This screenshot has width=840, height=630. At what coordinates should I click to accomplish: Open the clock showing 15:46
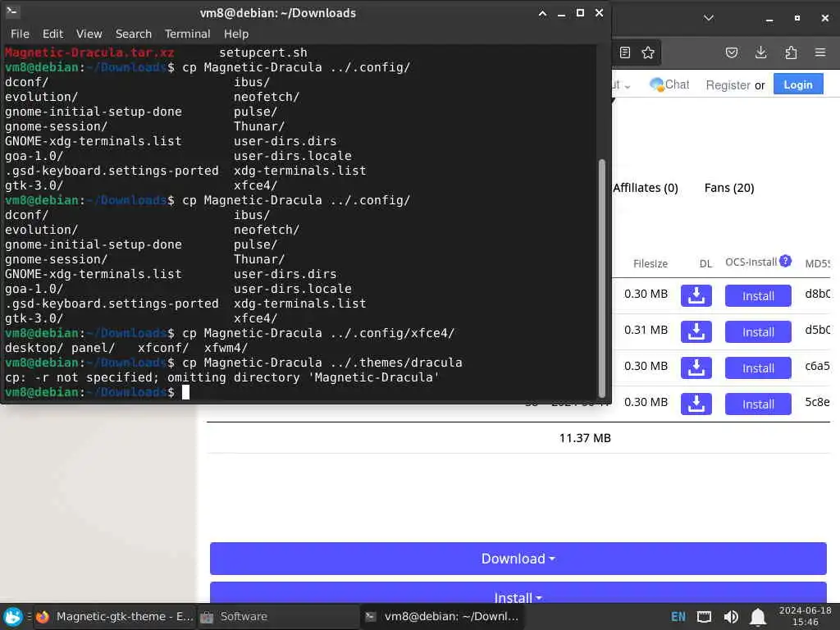pyautogui.click(x=805, y=617)
